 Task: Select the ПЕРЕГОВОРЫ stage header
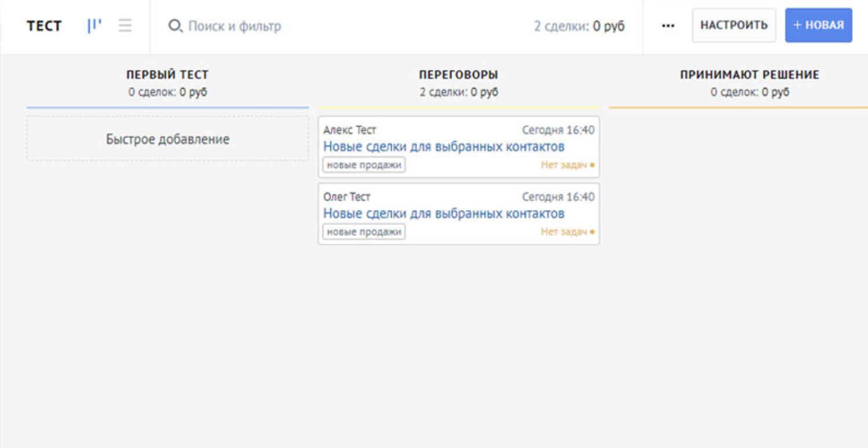tap(458, 75)
